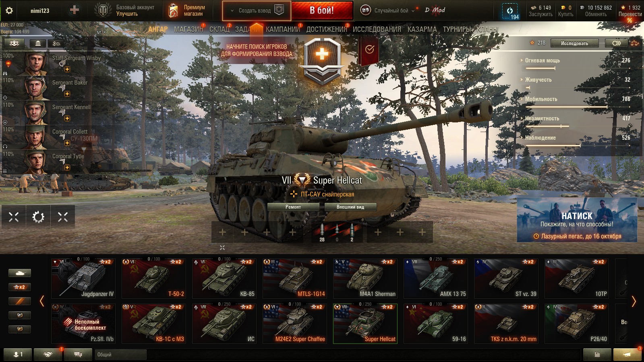
Task: Toggle the orange stripe carousel filter
Action: (x=20, y=301)
